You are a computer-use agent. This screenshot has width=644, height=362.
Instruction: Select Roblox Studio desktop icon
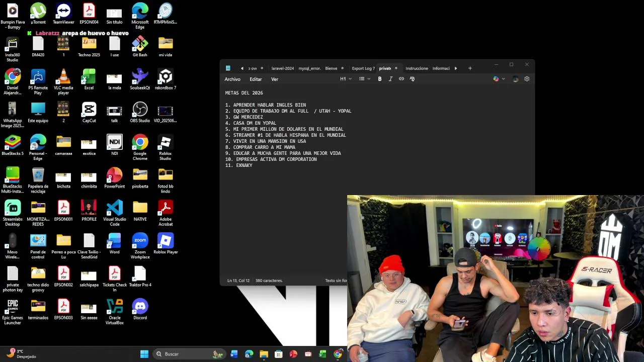166,148
